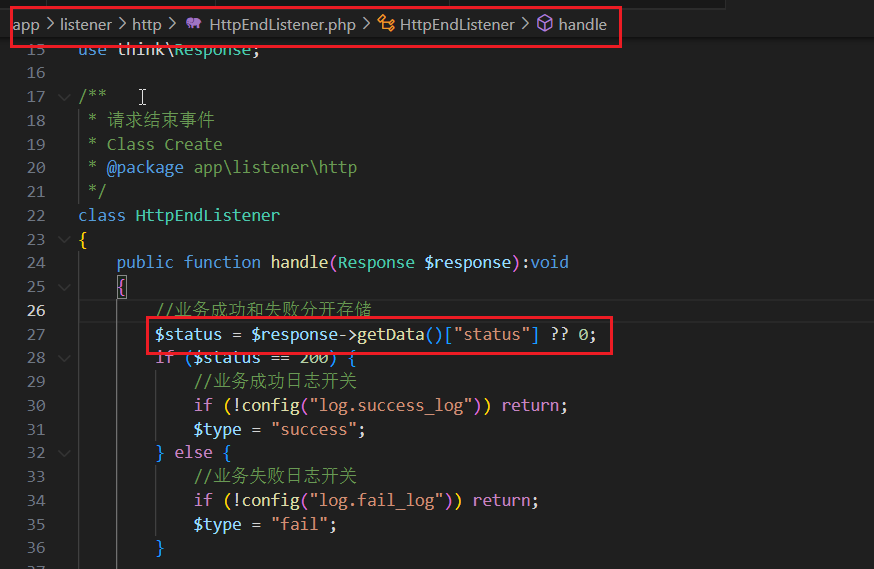Expand chevron after HttpEndListener.php breadcrumb
This screenshot has height=569, width=874.
[366, 24]
